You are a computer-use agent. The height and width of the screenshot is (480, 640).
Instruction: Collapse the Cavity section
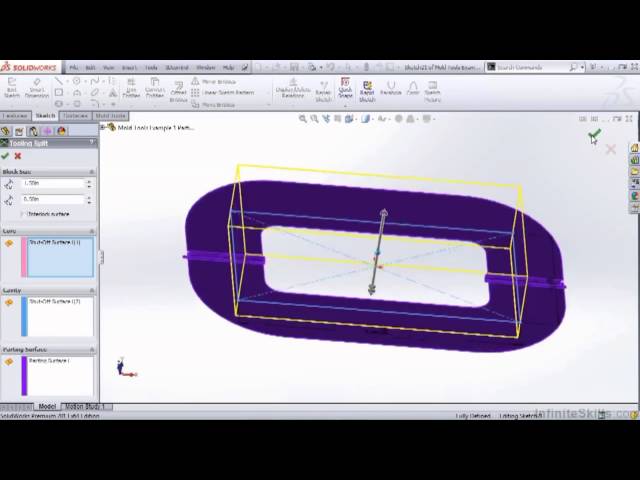point(92,290)
